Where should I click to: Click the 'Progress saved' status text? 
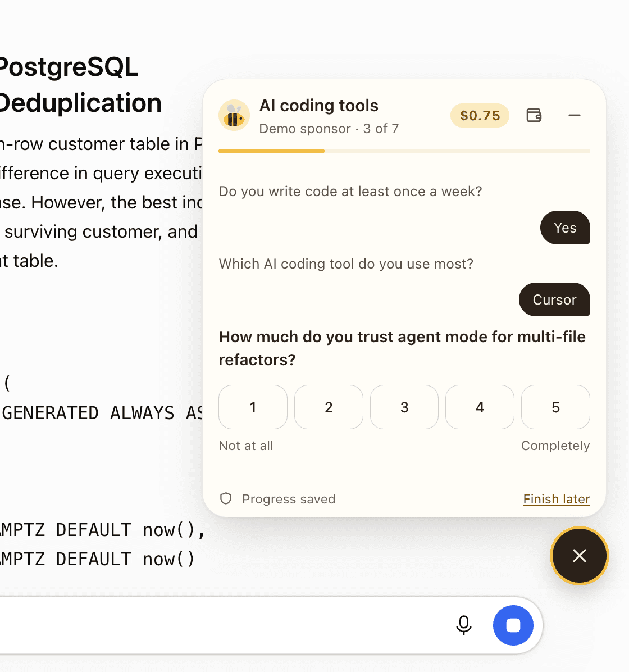289,499
